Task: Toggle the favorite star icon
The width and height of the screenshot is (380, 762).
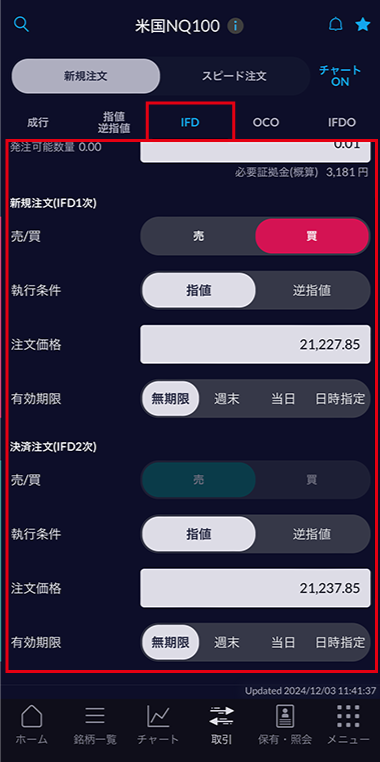Action: click(363, 24)
